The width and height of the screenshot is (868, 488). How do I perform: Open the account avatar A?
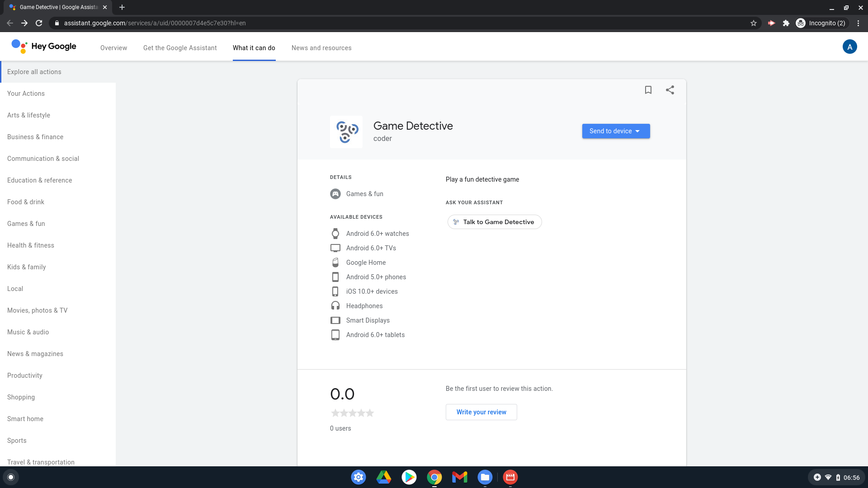[x=849, y=47]
